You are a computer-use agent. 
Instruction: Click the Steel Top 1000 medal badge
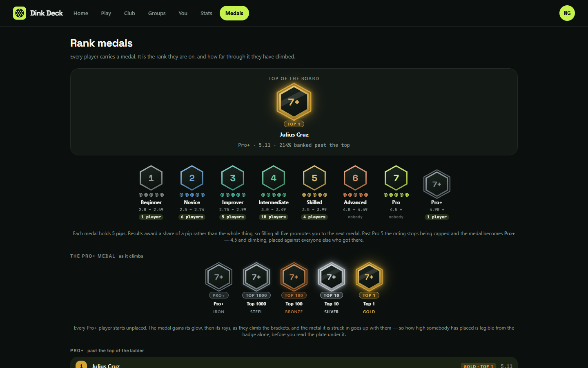coord(256,277)
